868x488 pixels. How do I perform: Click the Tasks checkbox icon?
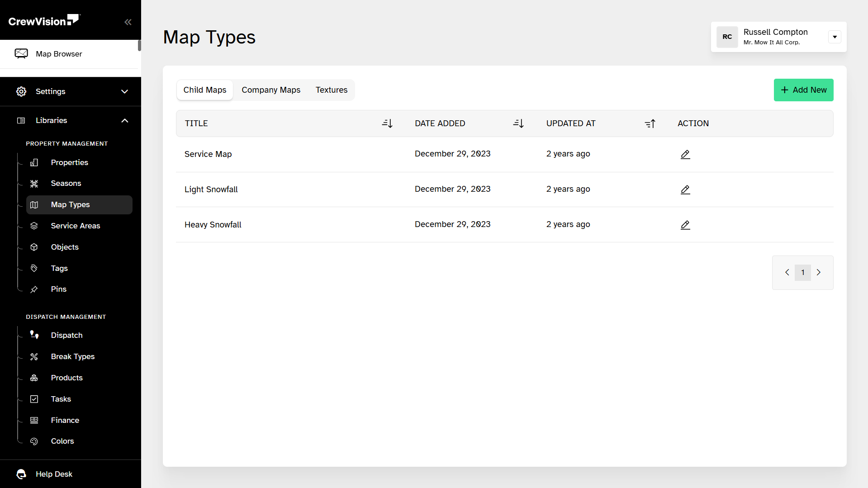[34, 399]
